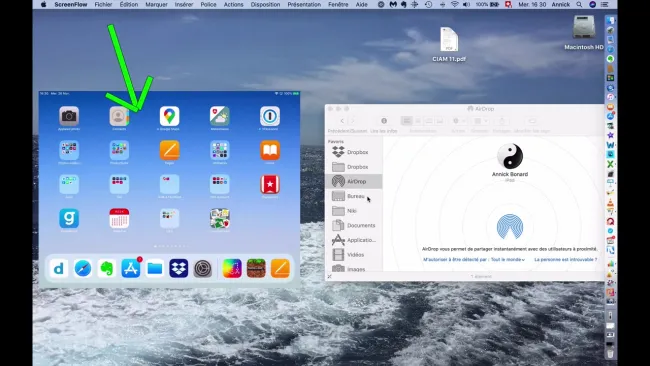Open the MeteoSwiss weather app icon

click(220, 116)
